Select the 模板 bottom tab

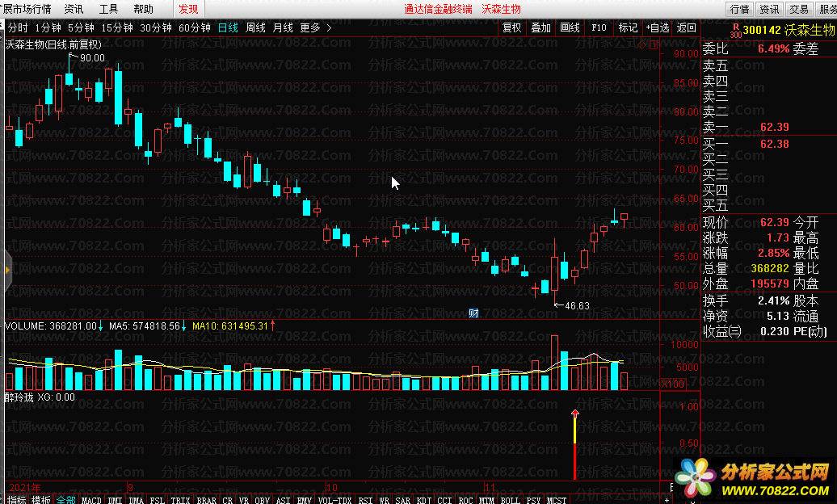(x=40, y=500)
